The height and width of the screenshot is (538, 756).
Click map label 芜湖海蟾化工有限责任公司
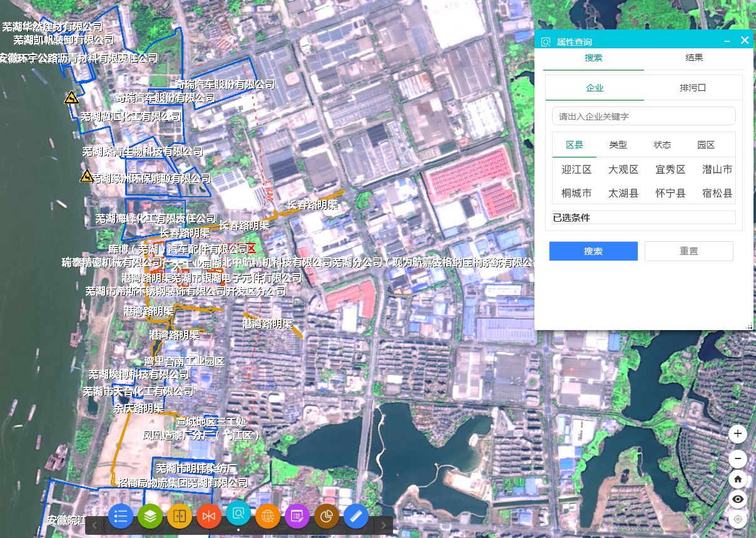(x=156, y=219)
